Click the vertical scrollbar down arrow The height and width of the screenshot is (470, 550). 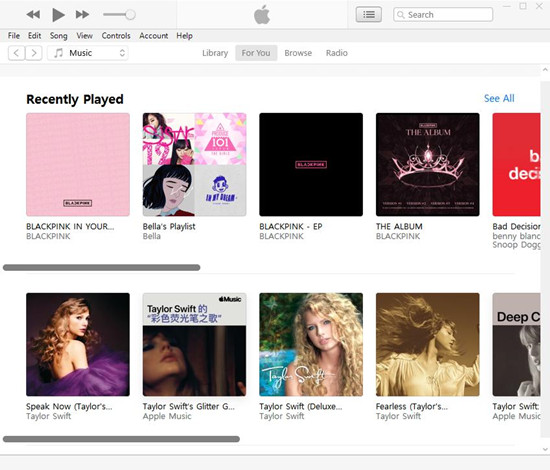[545, 449]
